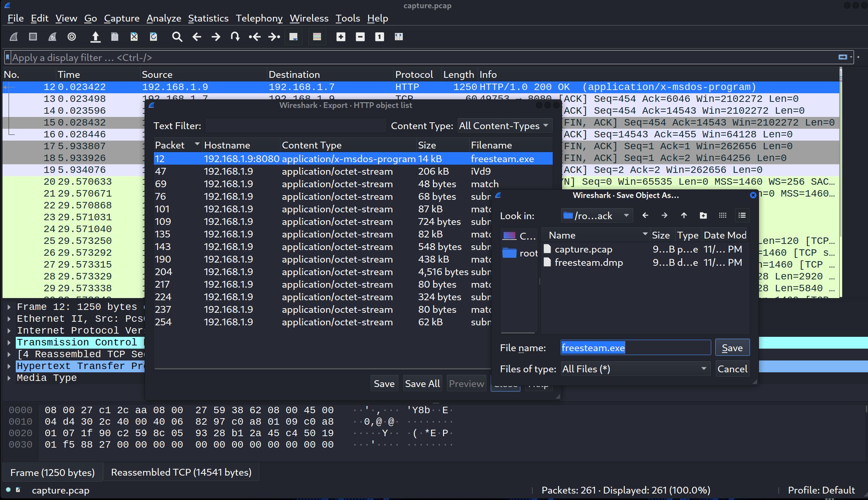The image size is (868, 500).
Task: Click the packet list vertical scrollbar
Action: pos(841,179)
